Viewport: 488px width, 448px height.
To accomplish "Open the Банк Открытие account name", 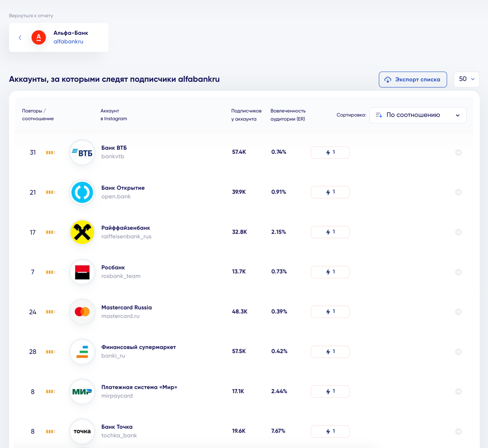I will 123,188.
